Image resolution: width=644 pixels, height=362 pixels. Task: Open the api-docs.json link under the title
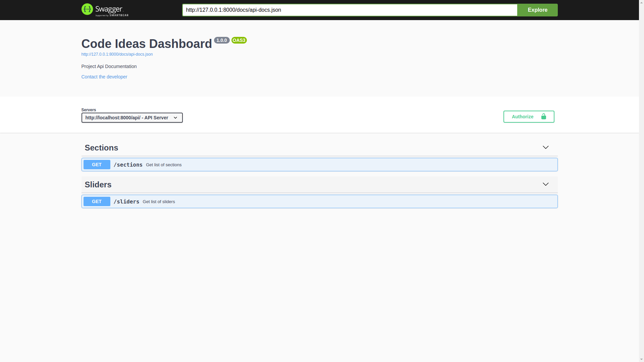117,54
